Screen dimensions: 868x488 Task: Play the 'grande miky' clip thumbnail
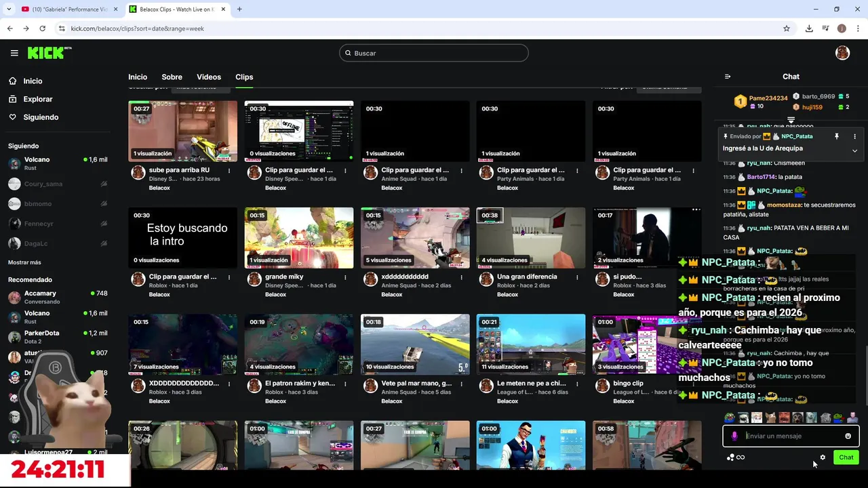(x=299, y=238)
